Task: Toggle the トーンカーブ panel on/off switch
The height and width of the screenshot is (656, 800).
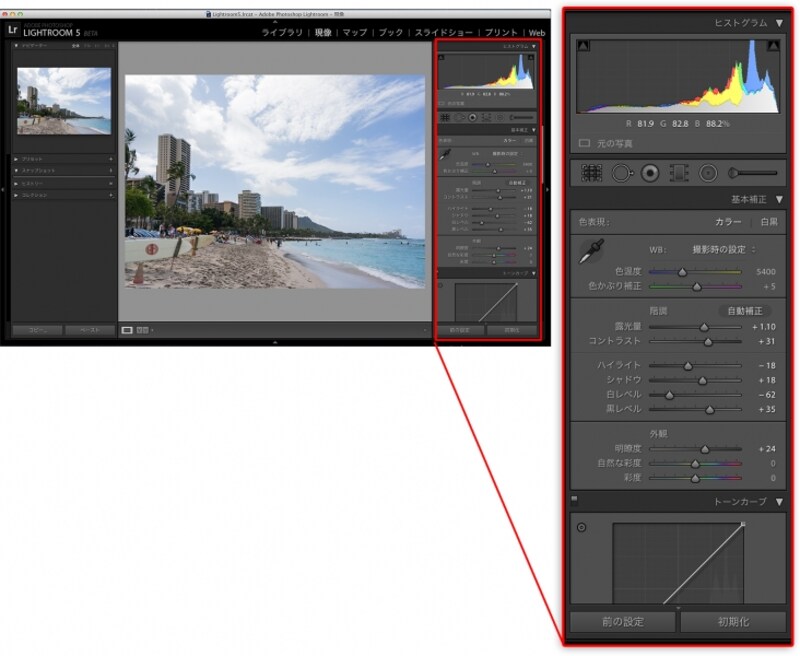Action: click(x=575, y=500)
